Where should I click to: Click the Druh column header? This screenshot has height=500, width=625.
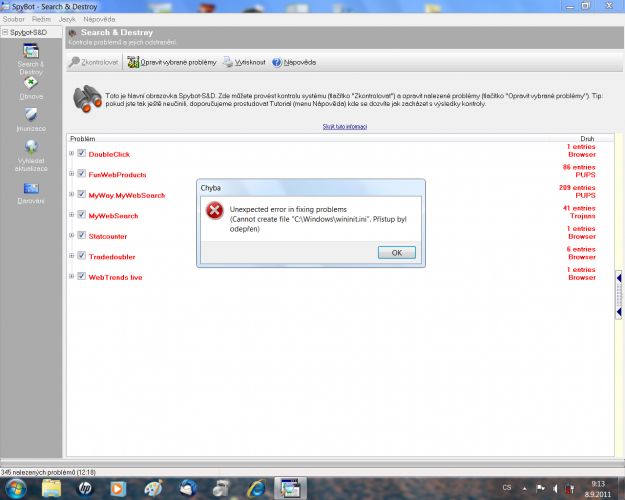tap(587, 139)
